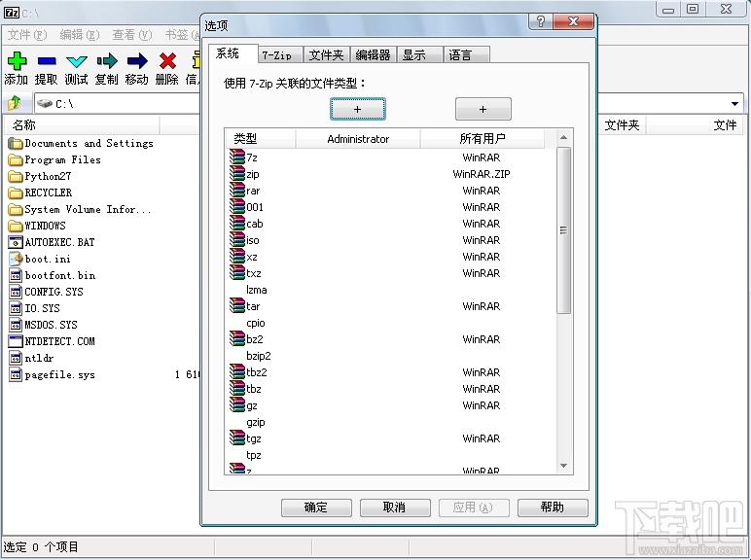Screen dimensions: 751x560
Task: Click the WinRAR.ZIP association cell
Action: (482, 174)
